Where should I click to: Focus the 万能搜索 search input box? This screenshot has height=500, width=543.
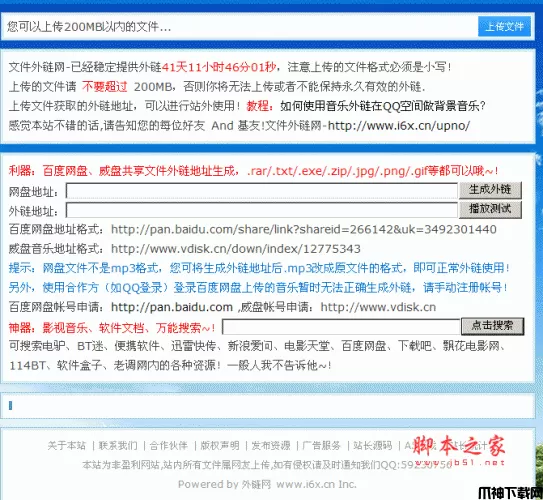coord(341,327)
